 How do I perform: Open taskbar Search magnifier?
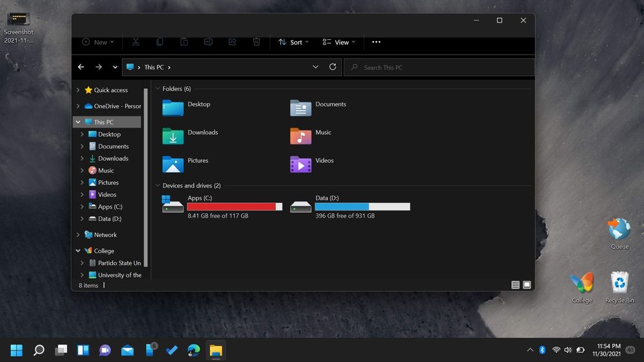point(39,350)
